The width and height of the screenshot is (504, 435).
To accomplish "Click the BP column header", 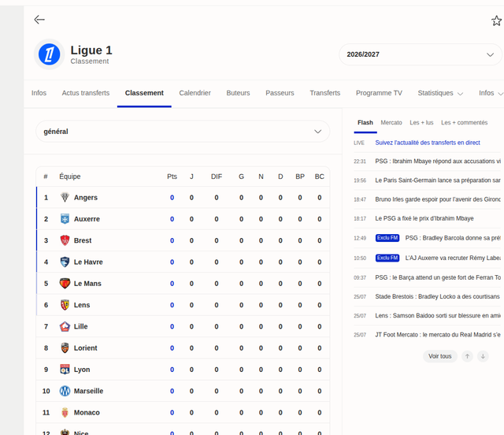I will (x=300, y=177).
